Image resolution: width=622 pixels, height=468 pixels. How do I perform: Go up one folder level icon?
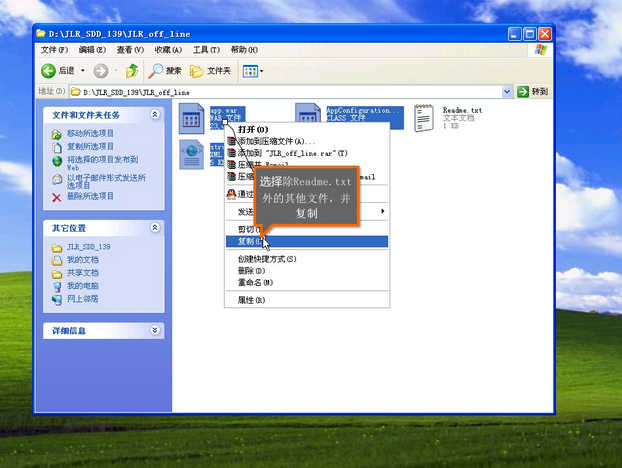click(132, 71)
